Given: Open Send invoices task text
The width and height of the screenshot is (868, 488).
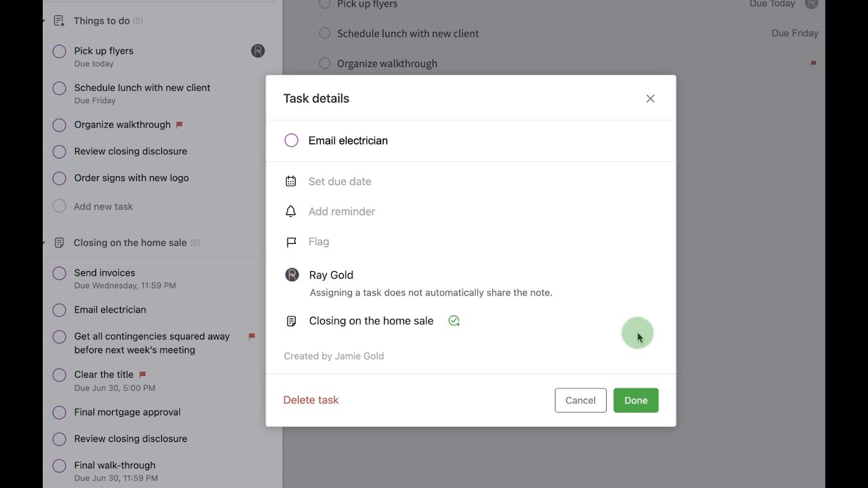Looking at the screenshot, I should point(104,272).
